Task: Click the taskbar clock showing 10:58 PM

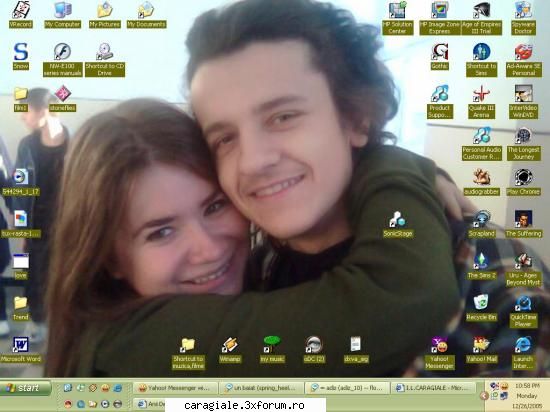Action: click(527, 386)
